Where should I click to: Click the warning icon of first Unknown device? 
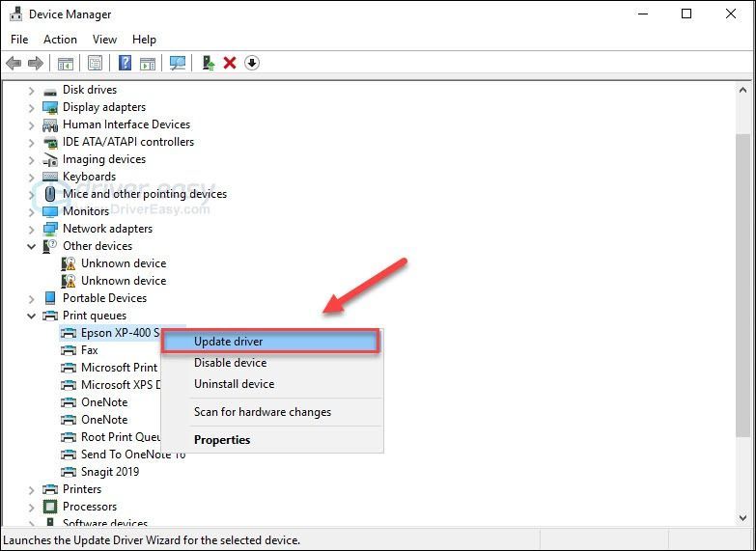(x=69, y=263)
